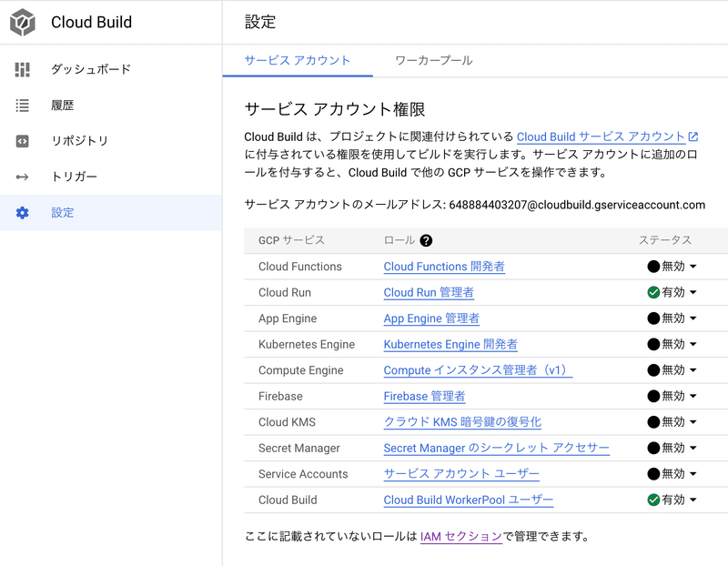Click the GCP サービス column header

(x=291, y=240)
